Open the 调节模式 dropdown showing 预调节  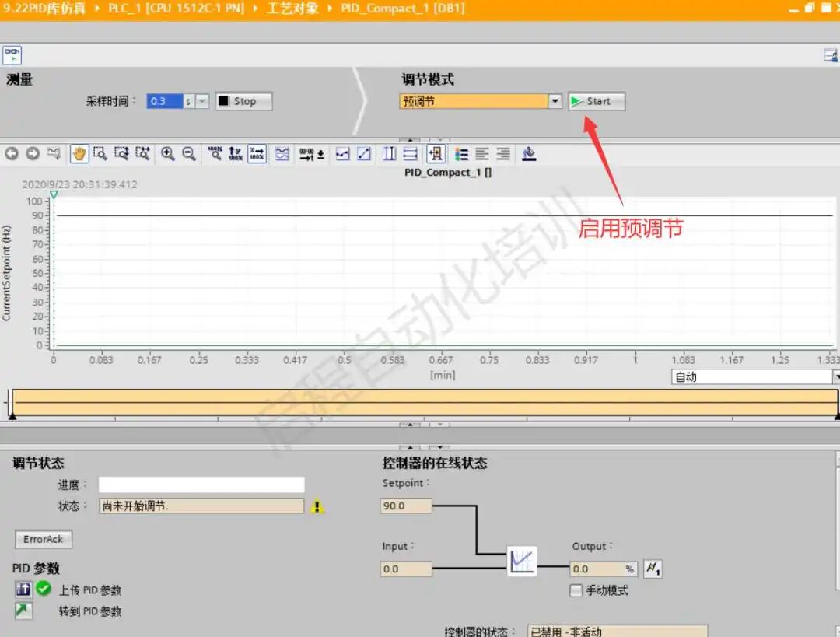(x=554, y=101)
